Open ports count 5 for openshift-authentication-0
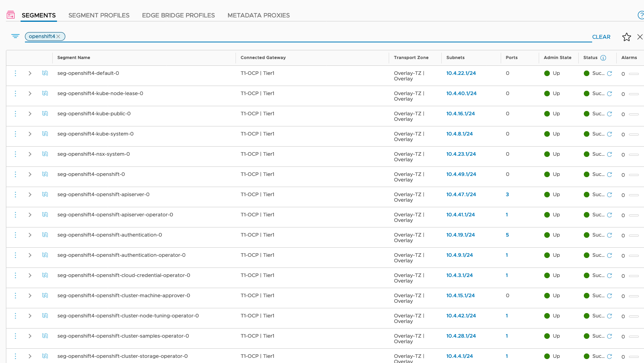 point(507,235)
